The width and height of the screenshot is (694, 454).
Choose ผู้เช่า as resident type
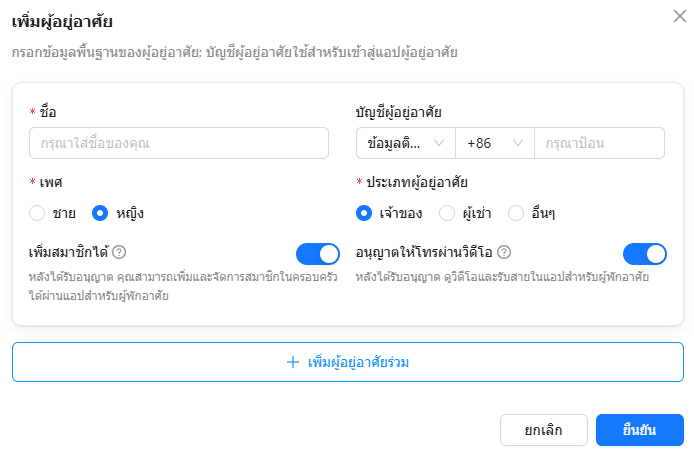(447, 213)
